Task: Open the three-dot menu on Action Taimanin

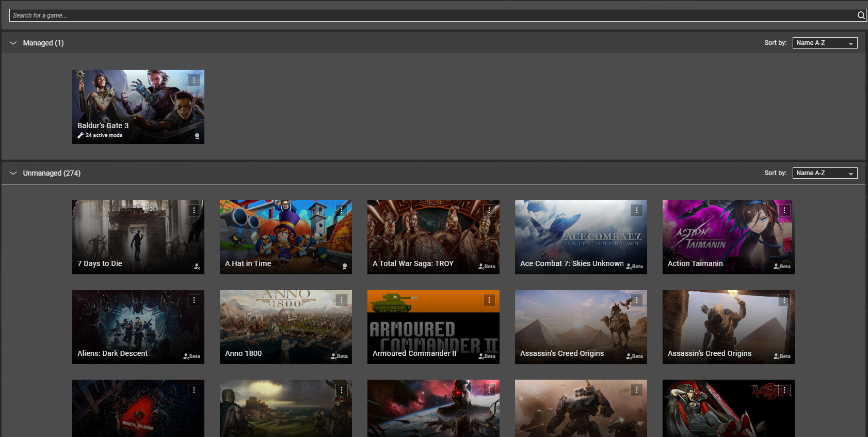Action: pyautogui.click(x=784, y=210)
